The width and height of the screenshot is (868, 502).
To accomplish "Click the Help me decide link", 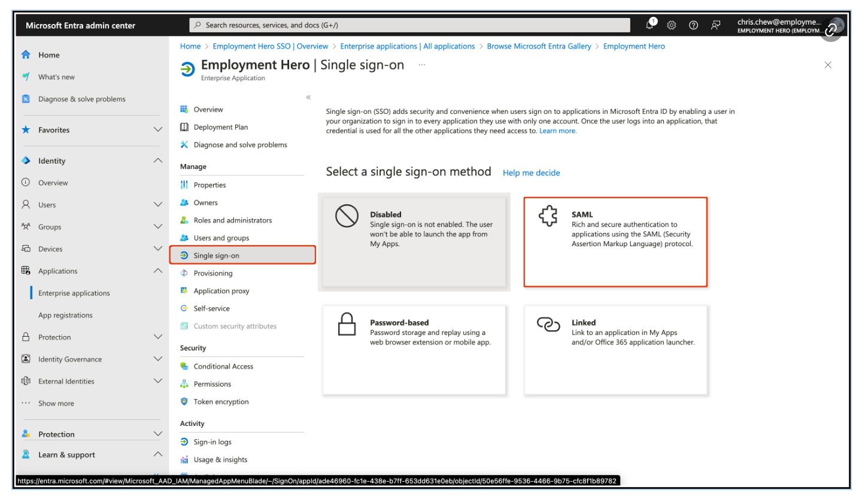I will click(x=532, y=173).
